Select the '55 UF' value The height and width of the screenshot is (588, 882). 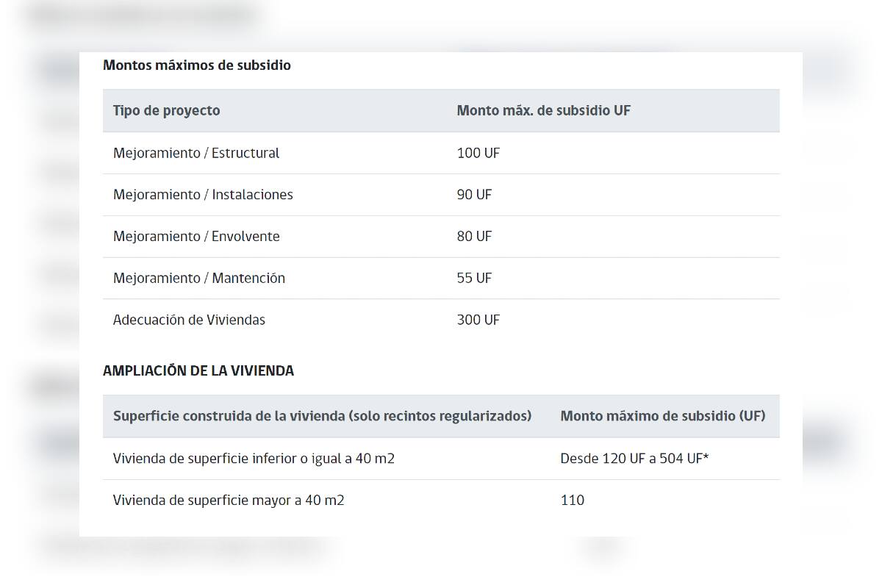[475, 279]
